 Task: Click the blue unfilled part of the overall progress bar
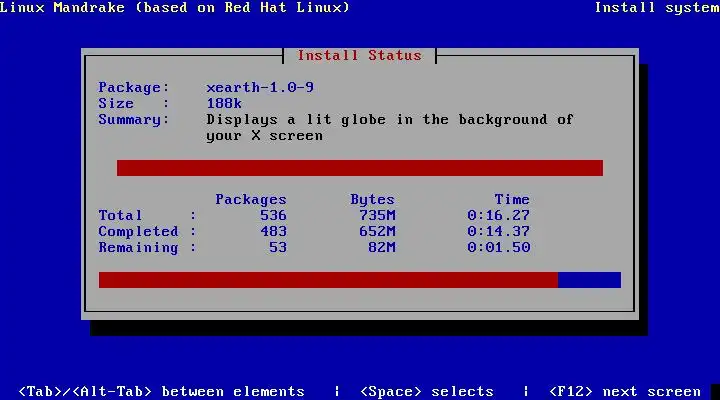coord(590,280)
